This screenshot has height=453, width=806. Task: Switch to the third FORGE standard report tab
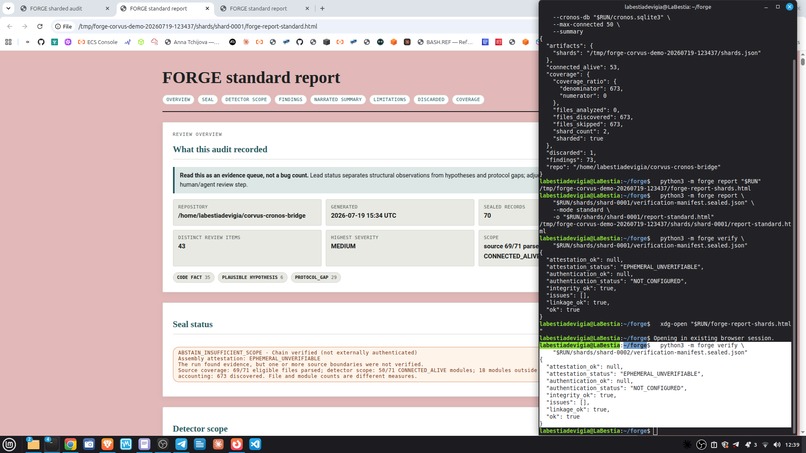(x=265, y=8)
